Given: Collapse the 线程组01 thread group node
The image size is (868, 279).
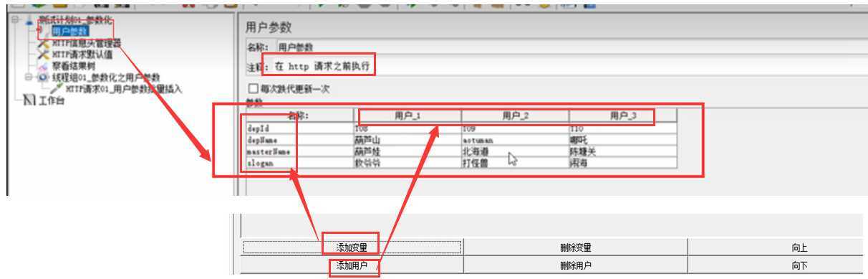Looking at the screenshot, I should tap(29, 77).
